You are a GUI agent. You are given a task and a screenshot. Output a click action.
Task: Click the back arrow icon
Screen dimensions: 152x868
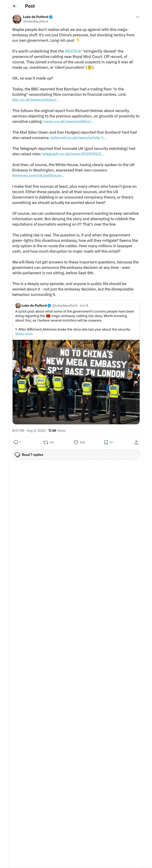pos(14,6)
